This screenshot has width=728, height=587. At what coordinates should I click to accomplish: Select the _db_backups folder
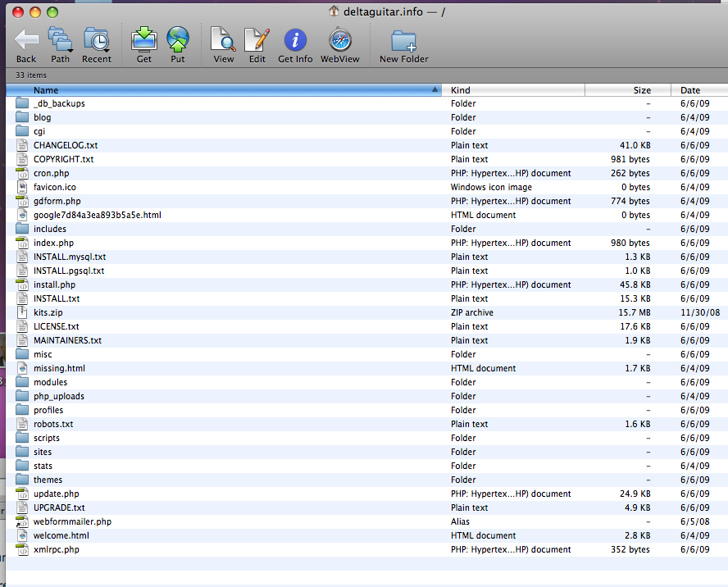pos(366,103)
